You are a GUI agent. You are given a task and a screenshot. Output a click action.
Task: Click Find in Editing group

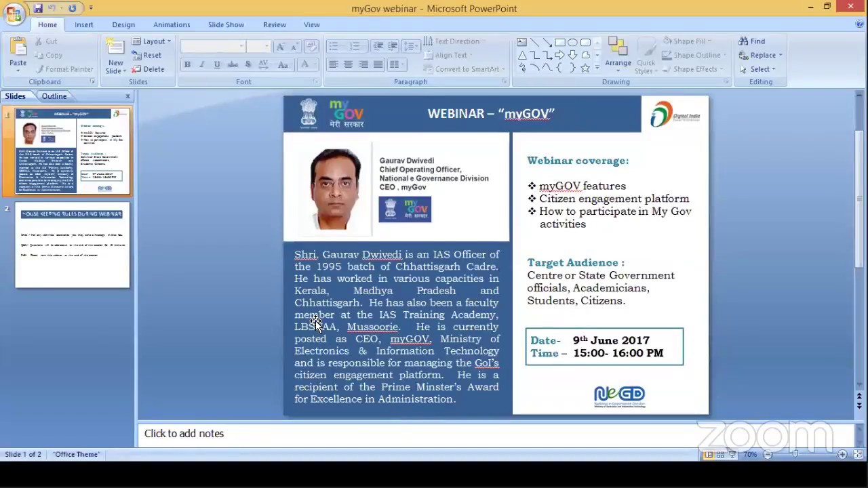coord(751,41)
